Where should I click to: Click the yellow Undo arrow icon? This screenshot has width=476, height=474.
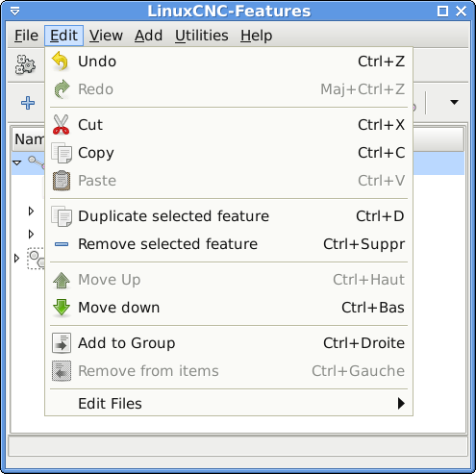61,61
